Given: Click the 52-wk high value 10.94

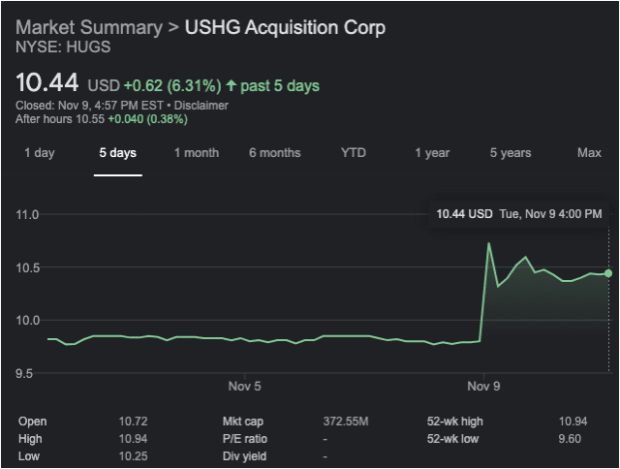Looking at the screenshot, I should (573, 421).
